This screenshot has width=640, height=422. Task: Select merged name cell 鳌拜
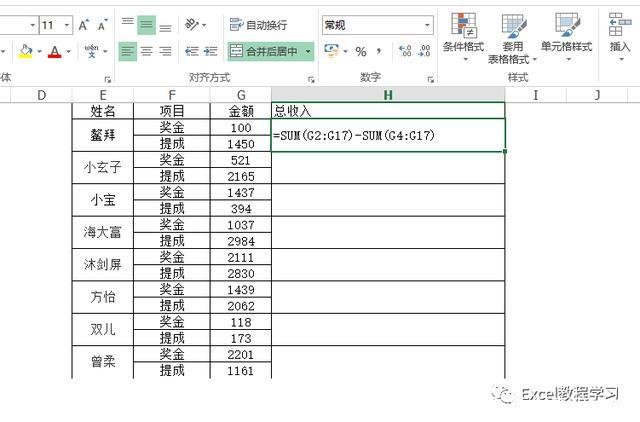[103, 135]
